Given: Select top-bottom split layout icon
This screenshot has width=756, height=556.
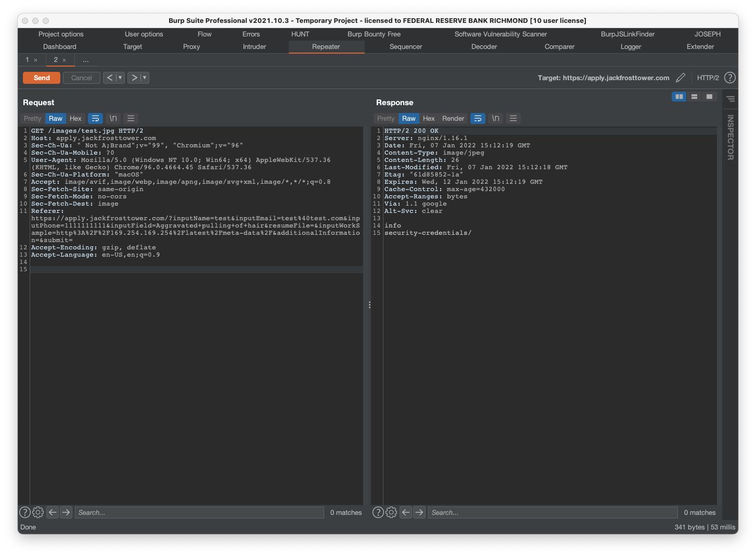Looking at the screenshot, I should [694, 97].
